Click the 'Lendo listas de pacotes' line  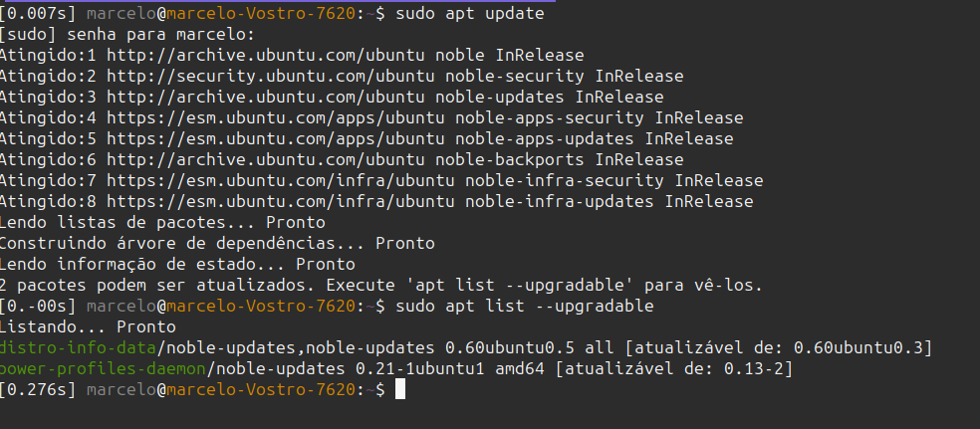(162, 223)
